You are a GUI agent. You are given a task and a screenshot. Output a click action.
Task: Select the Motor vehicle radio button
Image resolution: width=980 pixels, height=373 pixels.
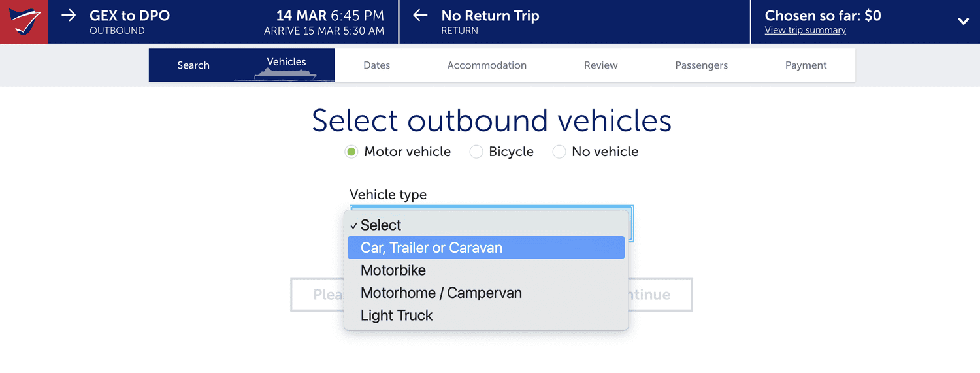pos(351,152)
